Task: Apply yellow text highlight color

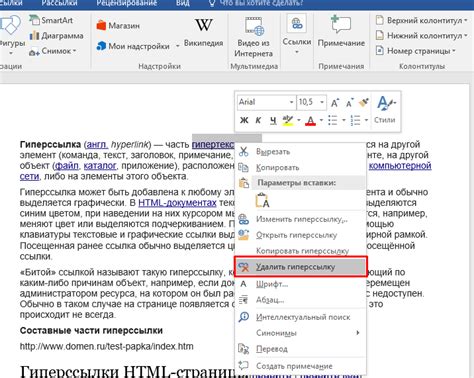Action: click(x=288, y=120)
